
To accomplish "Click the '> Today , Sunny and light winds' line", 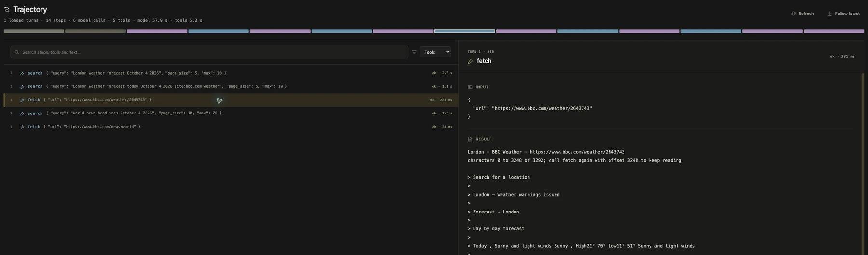I will click(x=581, y=246).
